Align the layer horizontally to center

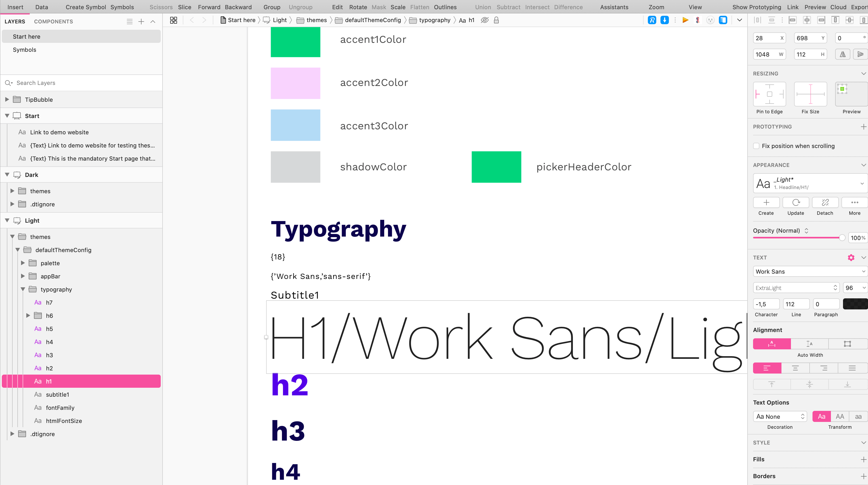(x=807, y=20)
